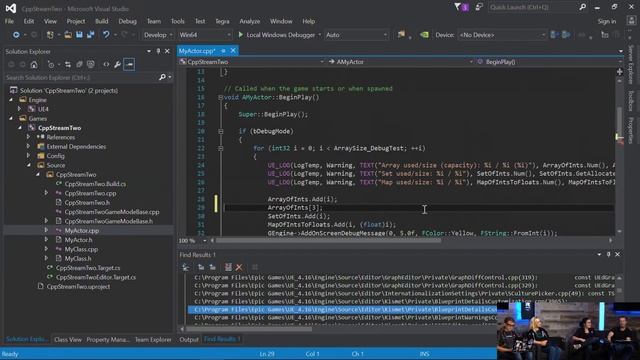The image size is (640, 360).
Task: Toggle Preview Selected Items in Solution Explorer
Action: (x=129, y=64)
